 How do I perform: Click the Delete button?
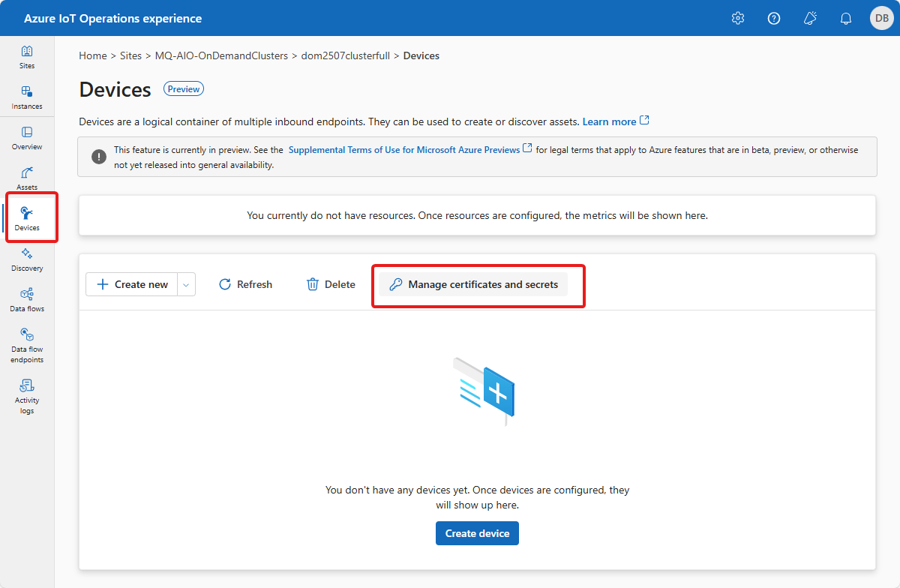[x=331, y=284]
